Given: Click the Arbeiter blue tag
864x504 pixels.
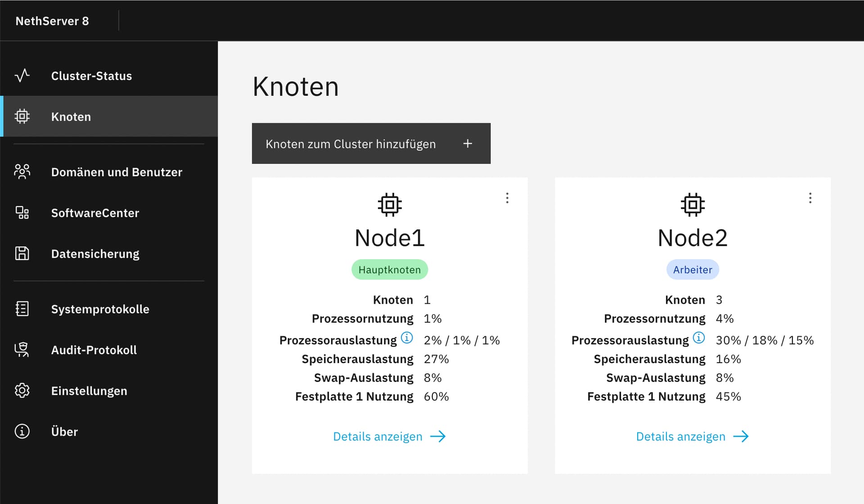Looking at the screenshot, I should pos(693,270).
